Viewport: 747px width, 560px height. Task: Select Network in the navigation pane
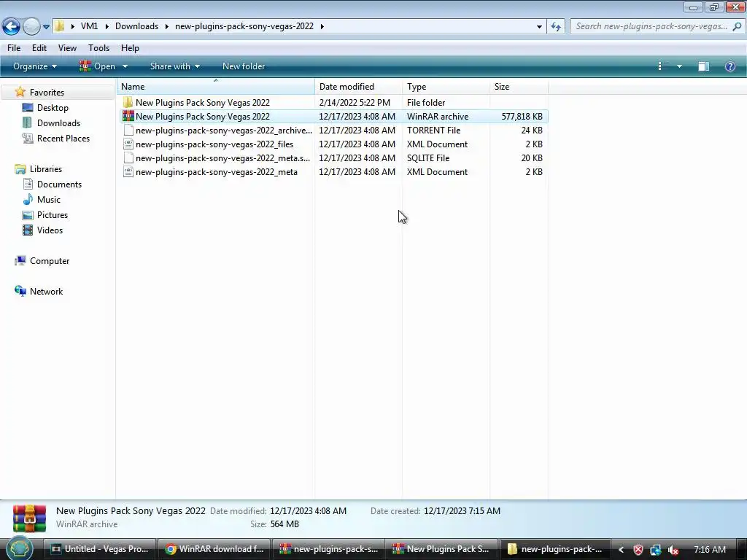(46, 292)
